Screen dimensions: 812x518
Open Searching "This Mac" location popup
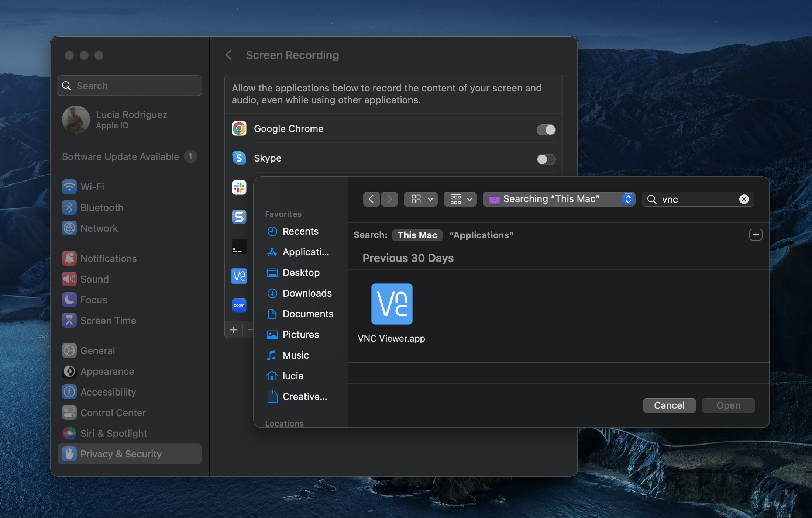pos(559,199)
